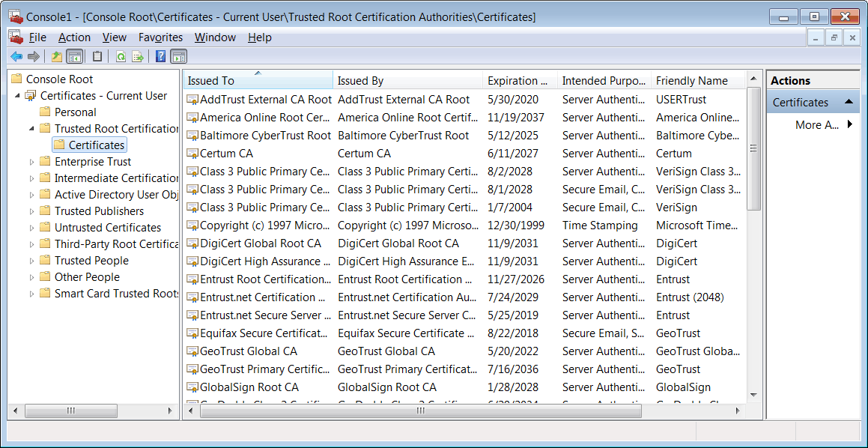Click the certificate icon beside GlobalSign Root CA
Viewport: 868px width, 448px height.
[x=192, y=387]
